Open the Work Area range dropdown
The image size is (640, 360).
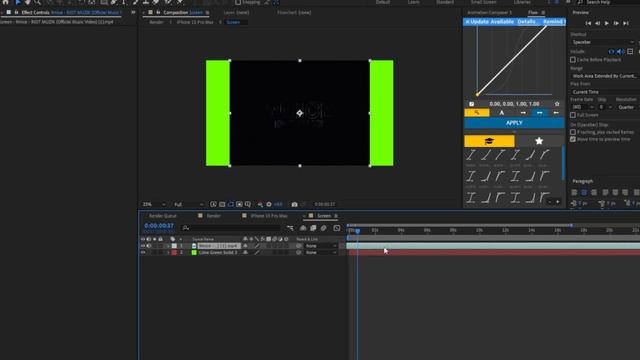605,76
